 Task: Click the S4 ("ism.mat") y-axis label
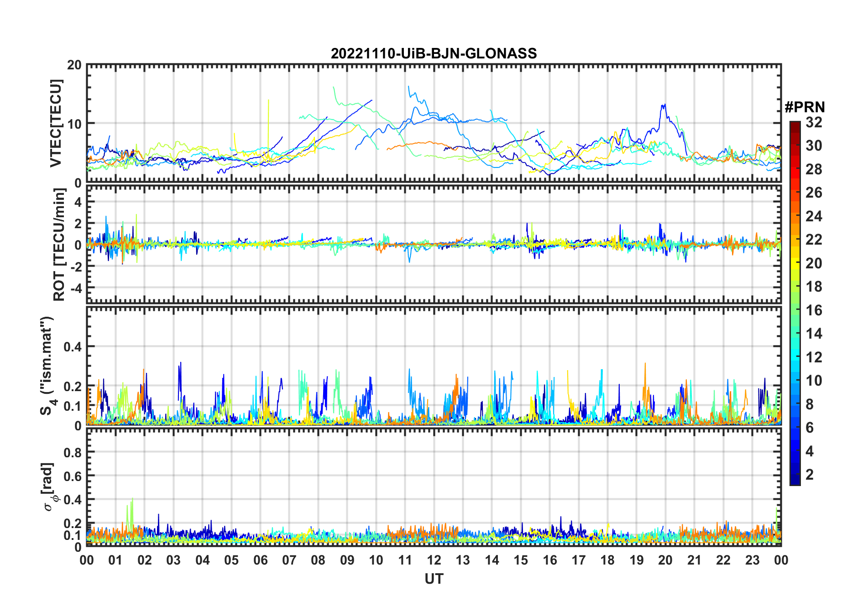point(47,365)
